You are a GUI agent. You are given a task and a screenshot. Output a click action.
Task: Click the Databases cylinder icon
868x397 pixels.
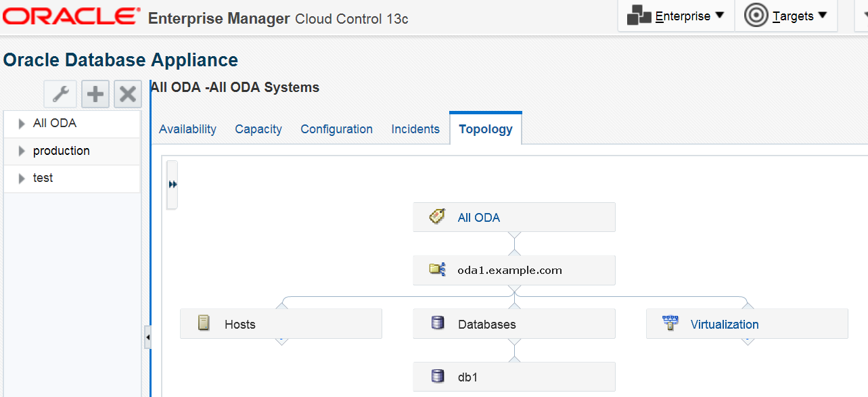(438, 323)
